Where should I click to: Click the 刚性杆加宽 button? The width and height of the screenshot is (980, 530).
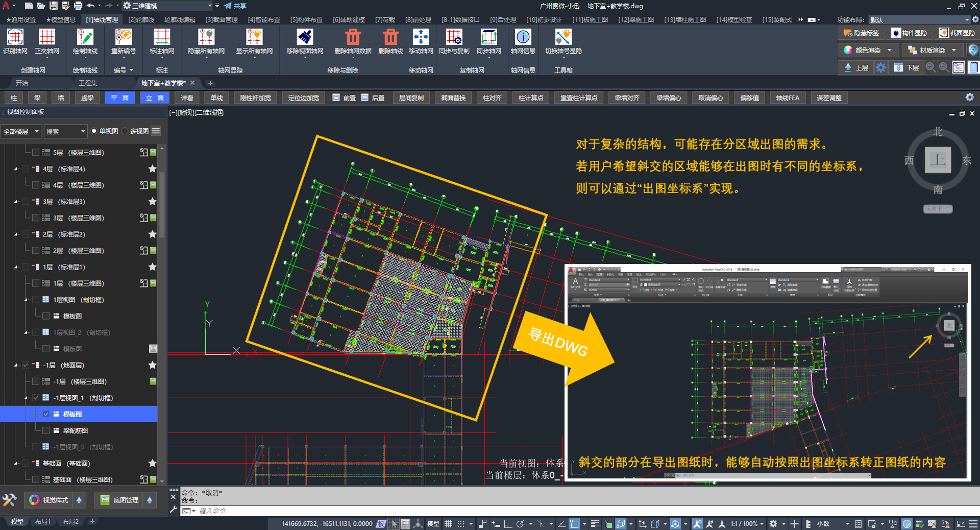point(255,98)
